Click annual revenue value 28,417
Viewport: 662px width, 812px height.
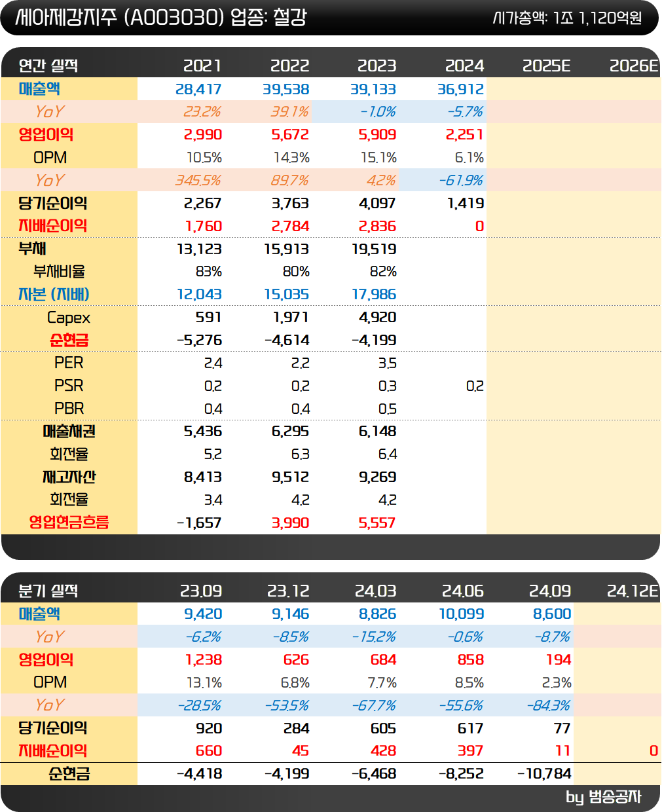pos(198,89)
